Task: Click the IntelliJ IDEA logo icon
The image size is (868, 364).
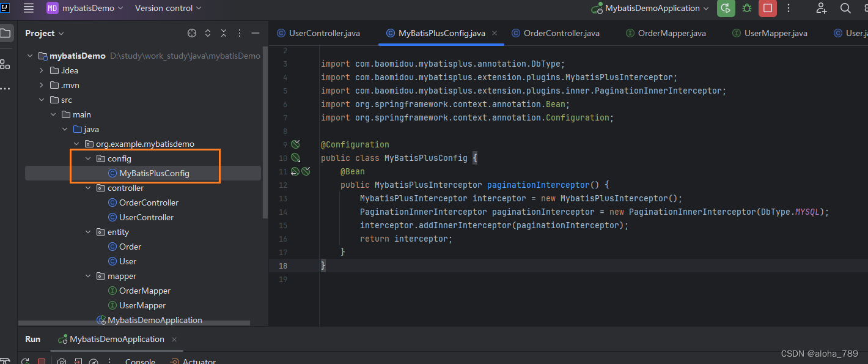Action: point(4,8)
